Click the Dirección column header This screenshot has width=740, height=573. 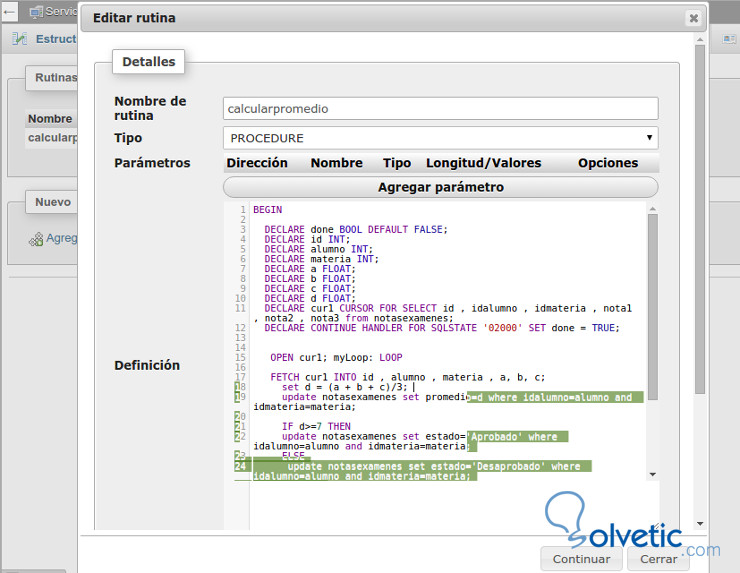click(257, 163)
